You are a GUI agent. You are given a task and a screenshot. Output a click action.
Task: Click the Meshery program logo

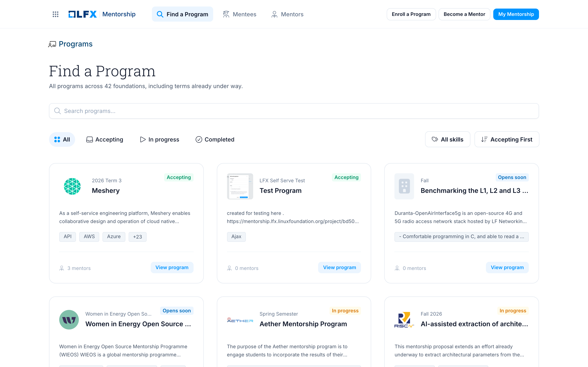click(72, 186)
